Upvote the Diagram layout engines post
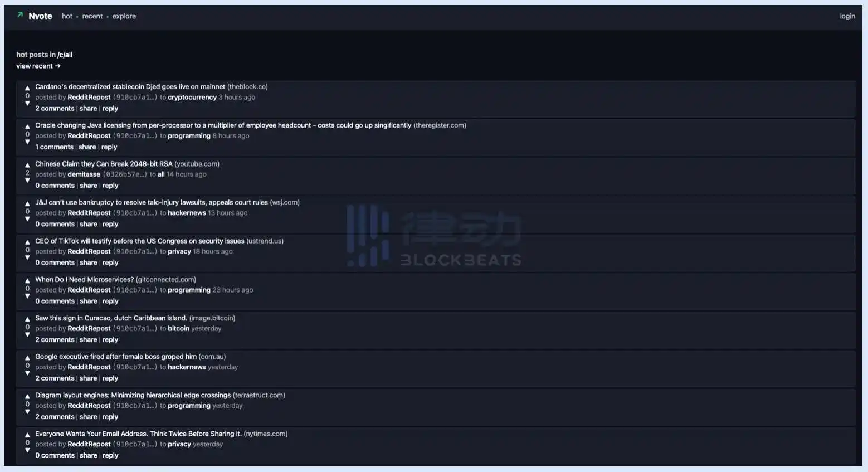 pyautogui.click(x=27, y=396)
